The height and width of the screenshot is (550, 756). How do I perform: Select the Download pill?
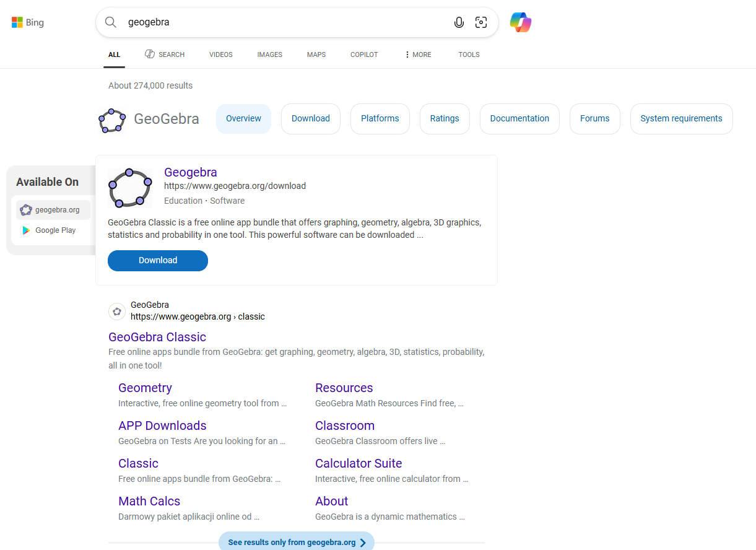[311, 119]
